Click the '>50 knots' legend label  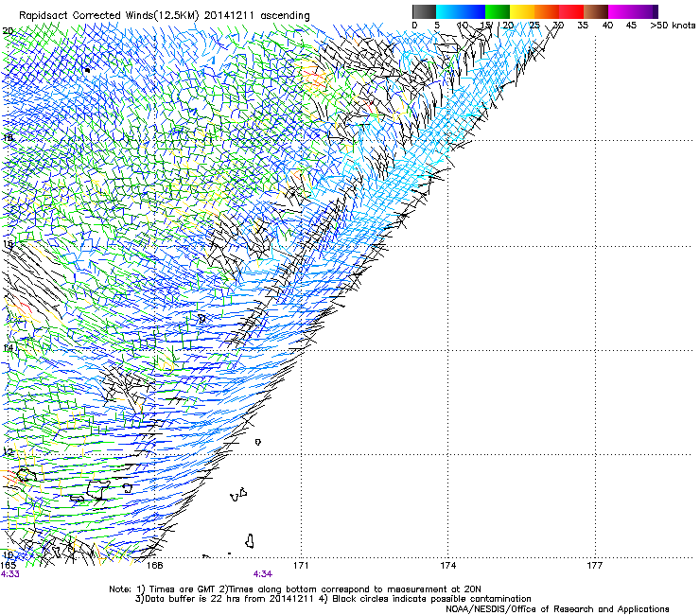tap(673, 25)
